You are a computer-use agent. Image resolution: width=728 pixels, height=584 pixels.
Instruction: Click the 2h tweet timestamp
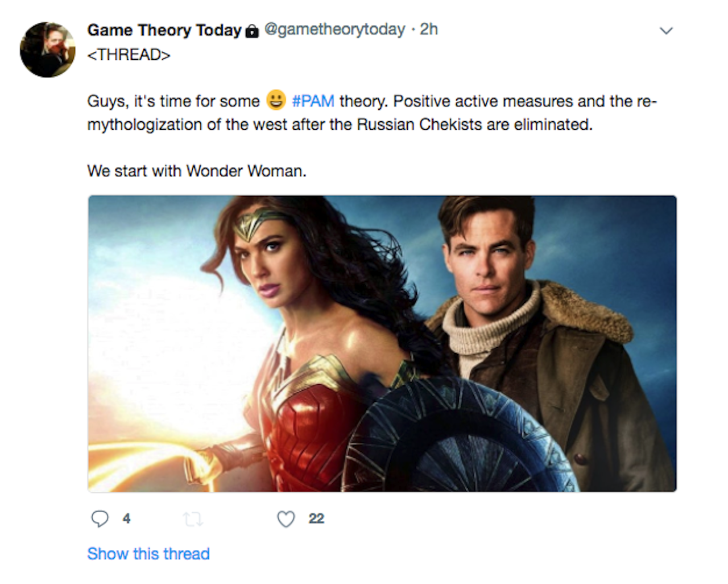[429, 30]
